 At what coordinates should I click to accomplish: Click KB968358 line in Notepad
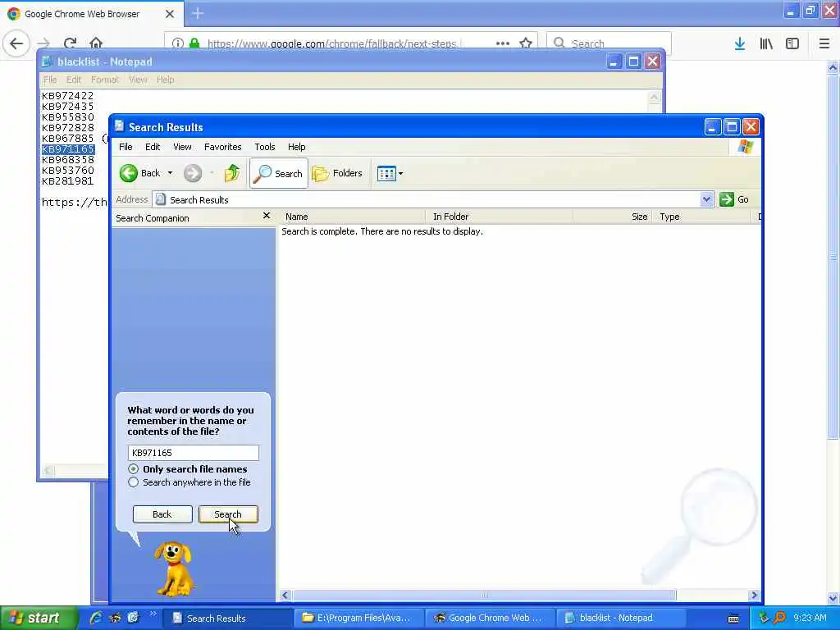pos(67,160)
